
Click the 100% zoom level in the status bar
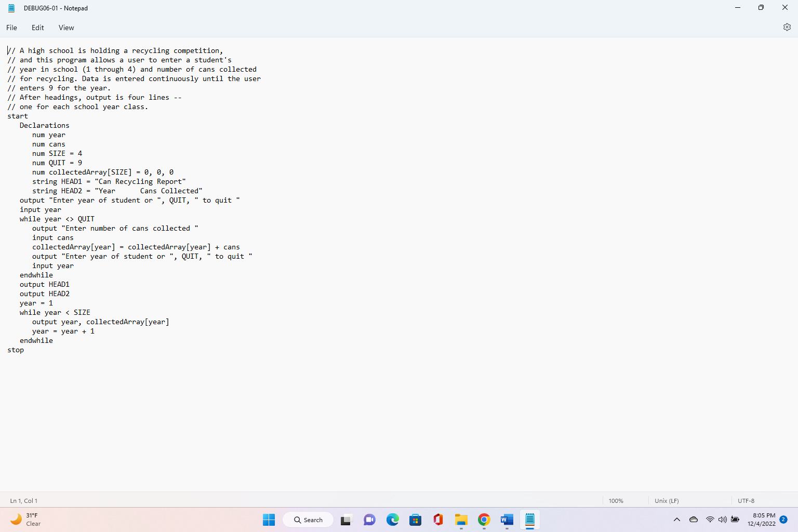click(616, 500)
